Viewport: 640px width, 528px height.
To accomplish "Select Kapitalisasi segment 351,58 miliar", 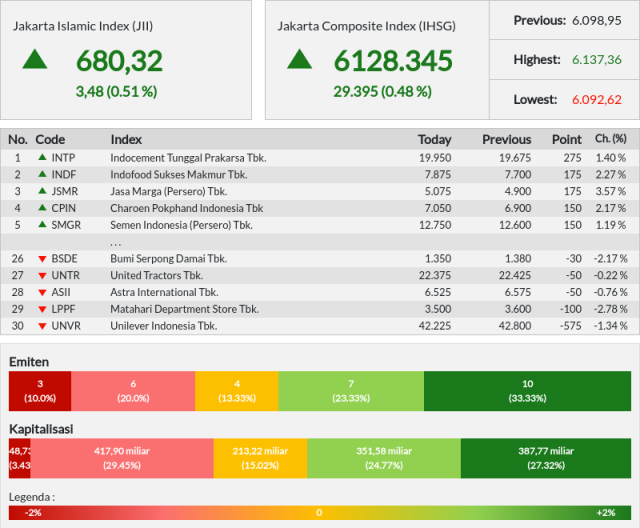I will [384, 458].
